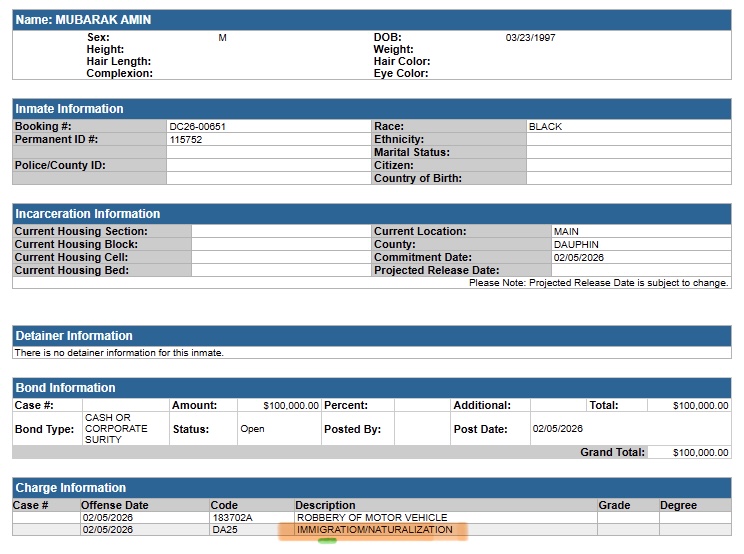Click the Current Location value MAIN

[566, 231]
